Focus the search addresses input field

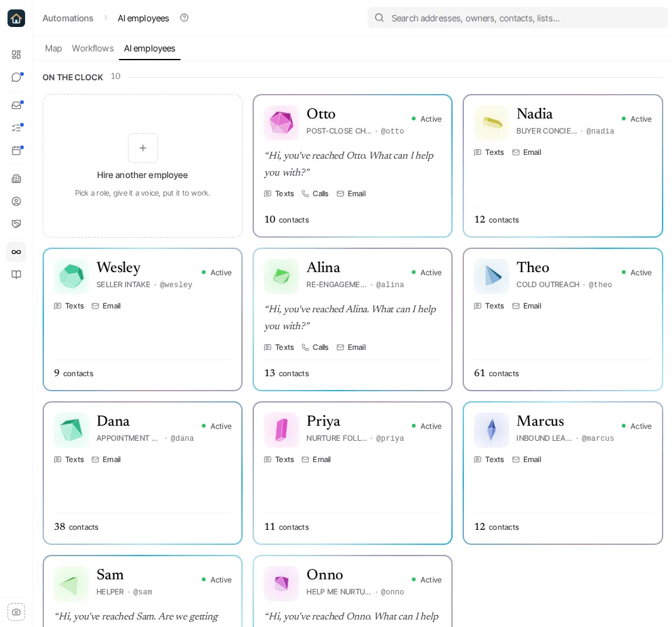click(x=517, y=18)
